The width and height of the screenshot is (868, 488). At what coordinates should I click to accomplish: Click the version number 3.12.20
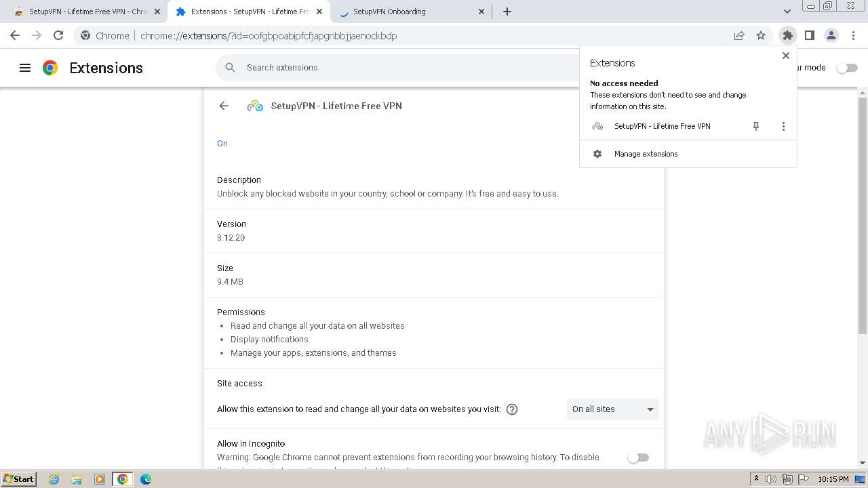pyautogui.click(x=231, y=238)
